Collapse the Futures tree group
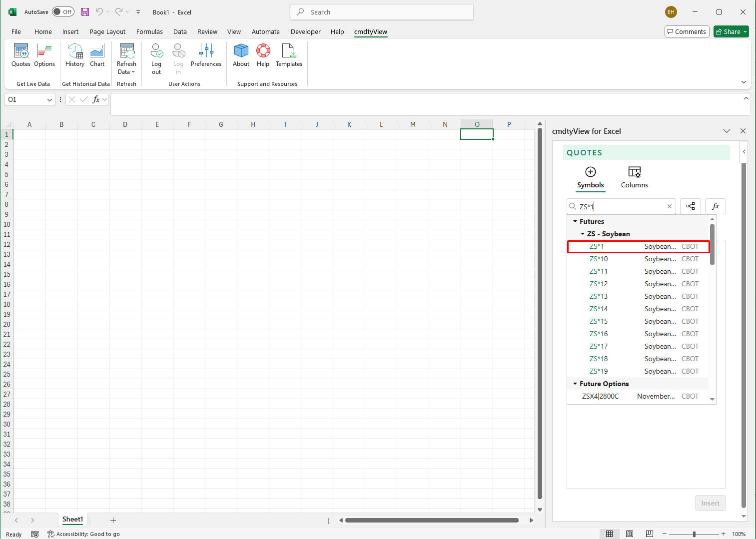This screenshot has width=756, height=539. [575, 221]
